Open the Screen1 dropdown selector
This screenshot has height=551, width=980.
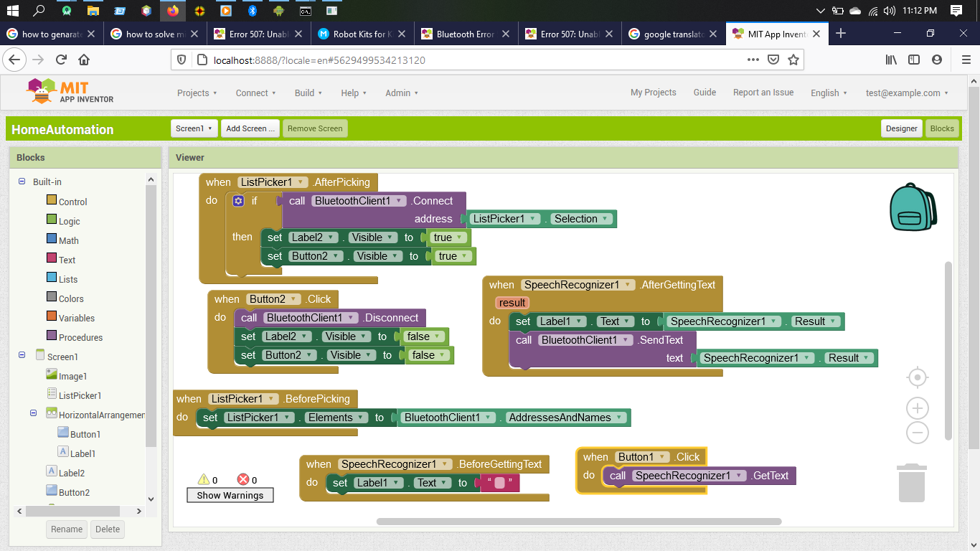194,128
